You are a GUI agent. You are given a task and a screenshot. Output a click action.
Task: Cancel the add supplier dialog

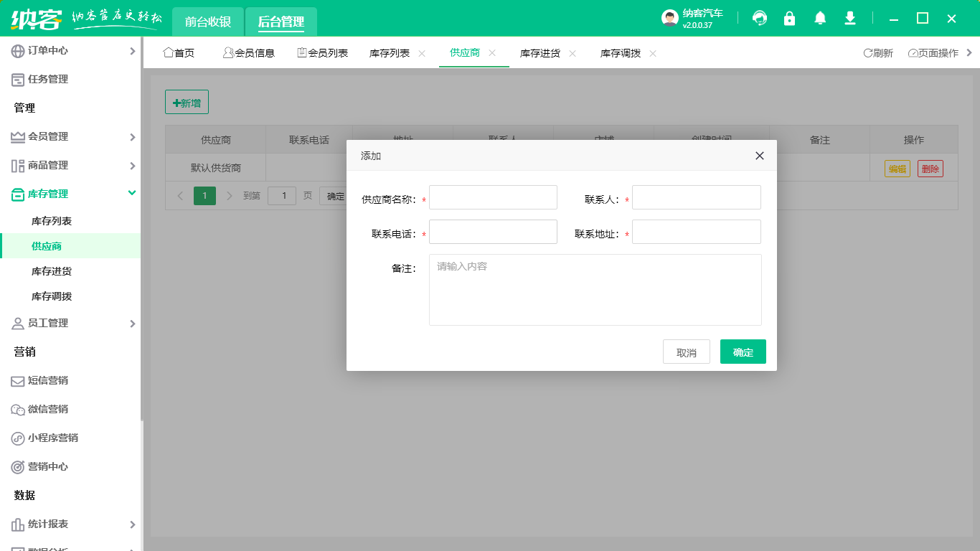pyautogui.click(x=686, y=352)
